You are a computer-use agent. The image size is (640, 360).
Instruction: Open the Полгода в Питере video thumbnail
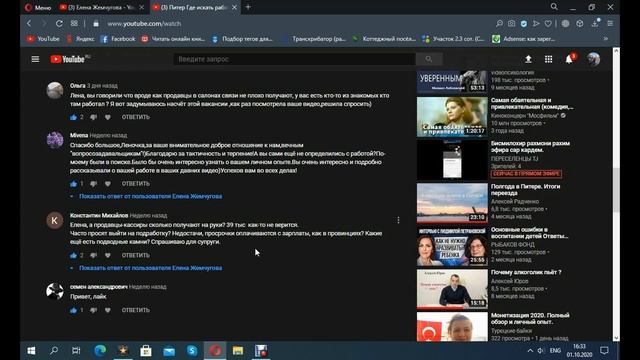coord(452,203)
